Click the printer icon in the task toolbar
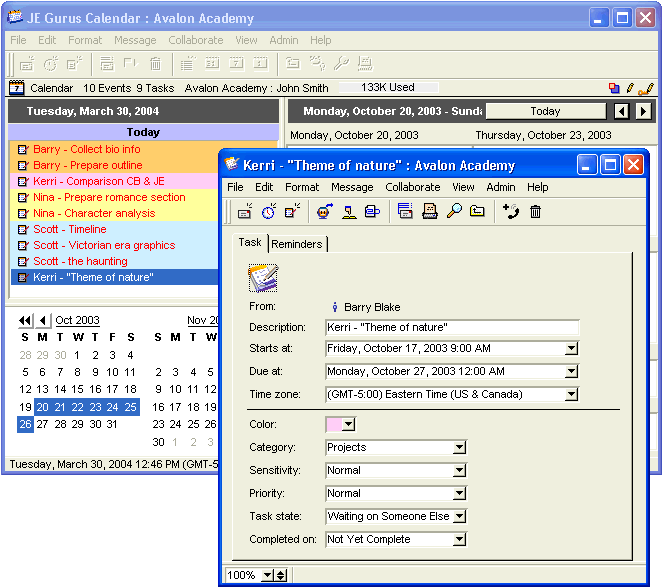The width and height of the screenshot is (663, 588). pyautogui.click(x=429, y=211)
